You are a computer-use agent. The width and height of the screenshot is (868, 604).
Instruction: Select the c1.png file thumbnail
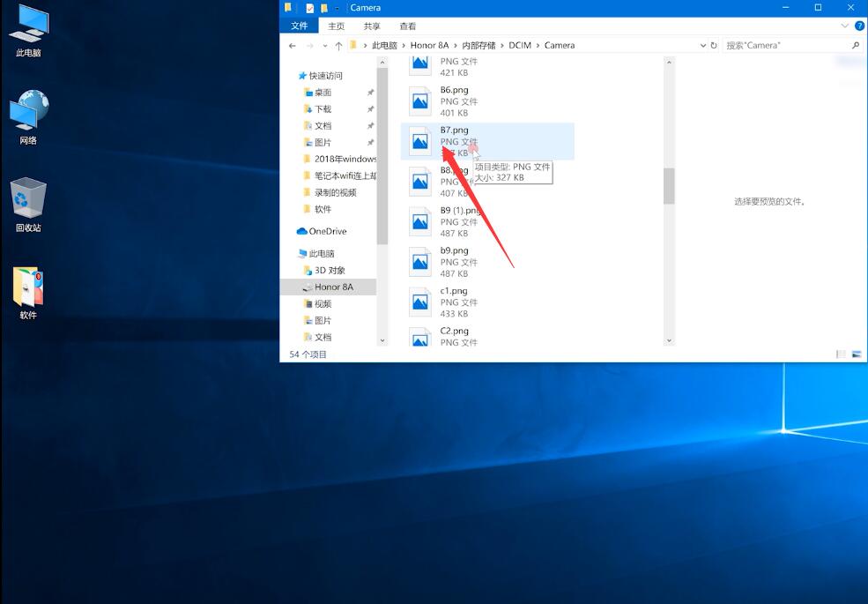pos(419,302)
